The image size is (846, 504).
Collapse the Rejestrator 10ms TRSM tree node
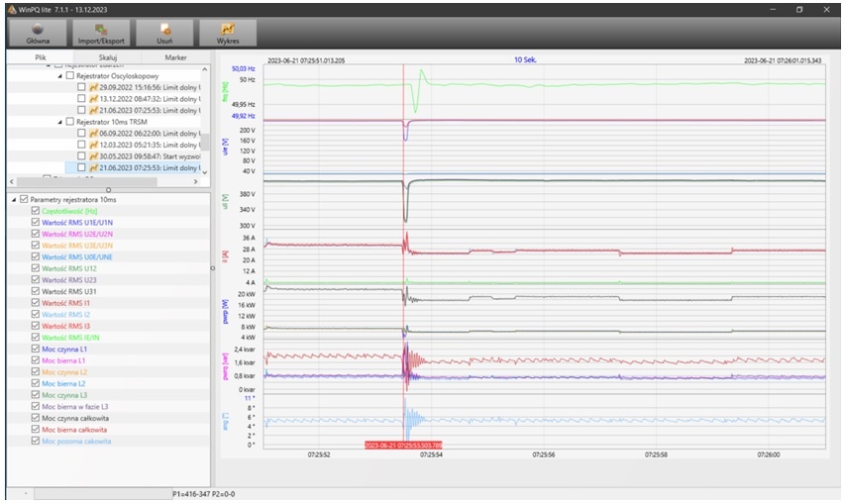coord(59,123)
